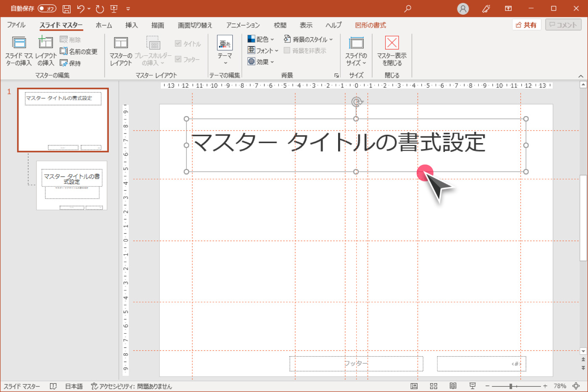Open プレースホルダーの挿入 dropdown
Viewport: 588px width, 392px height.
153,52
